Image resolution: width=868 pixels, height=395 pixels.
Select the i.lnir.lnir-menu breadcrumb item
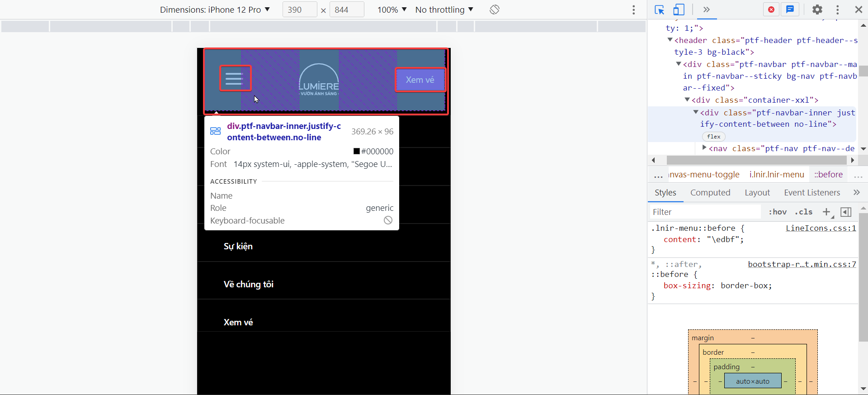coord(777,175)
